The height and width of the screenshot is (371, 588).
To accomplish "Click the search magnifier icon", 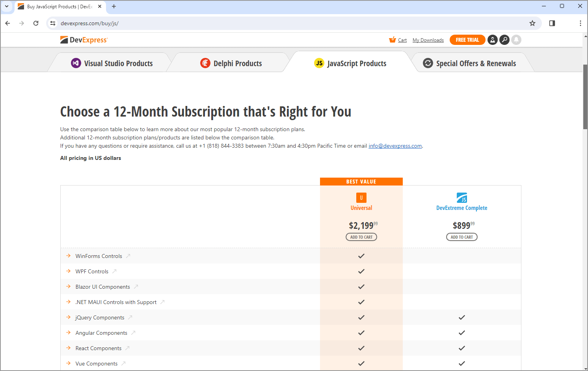I will click(x=504, y=40).
